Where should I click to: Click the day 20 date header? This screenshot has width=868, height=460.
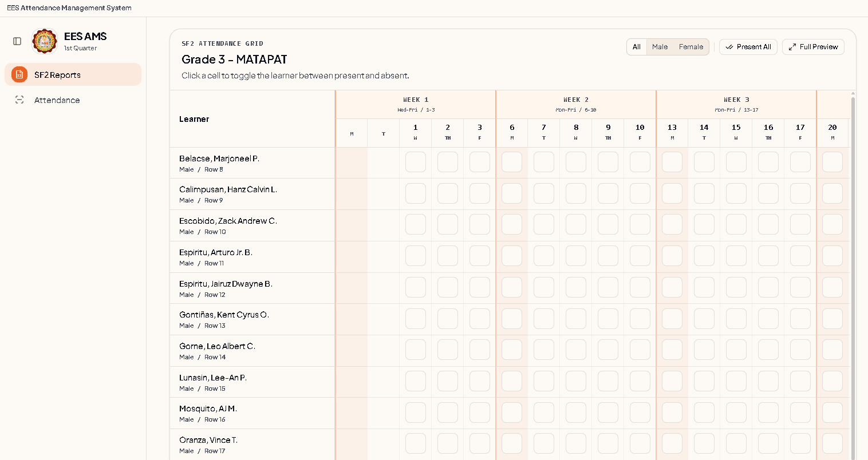(833, 133)
